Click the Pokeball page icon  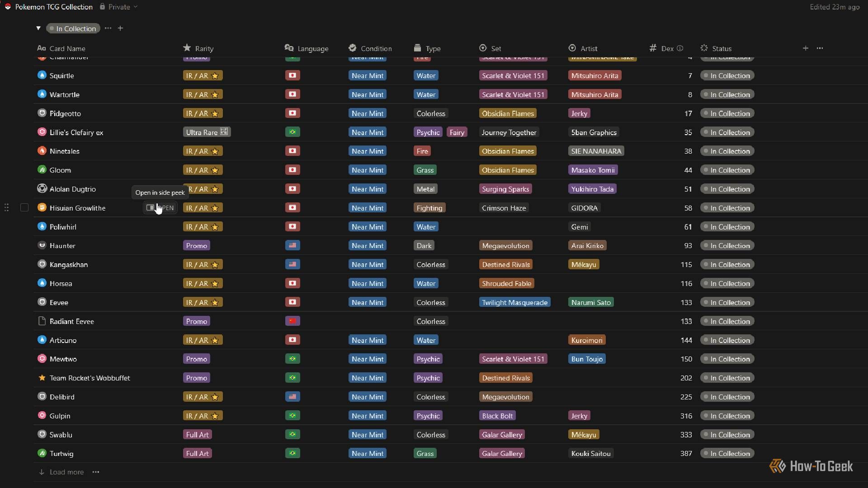pos(8,7)
